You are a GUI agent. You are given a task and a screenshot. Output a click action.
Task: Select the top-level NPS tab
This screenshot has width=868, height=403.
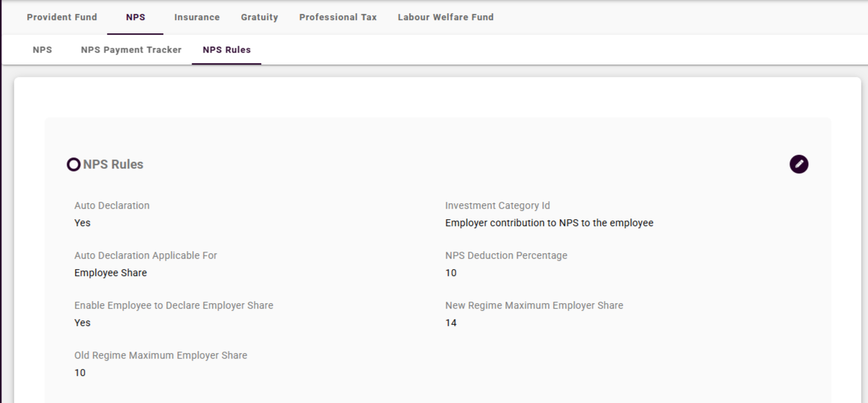click(135, 17)
